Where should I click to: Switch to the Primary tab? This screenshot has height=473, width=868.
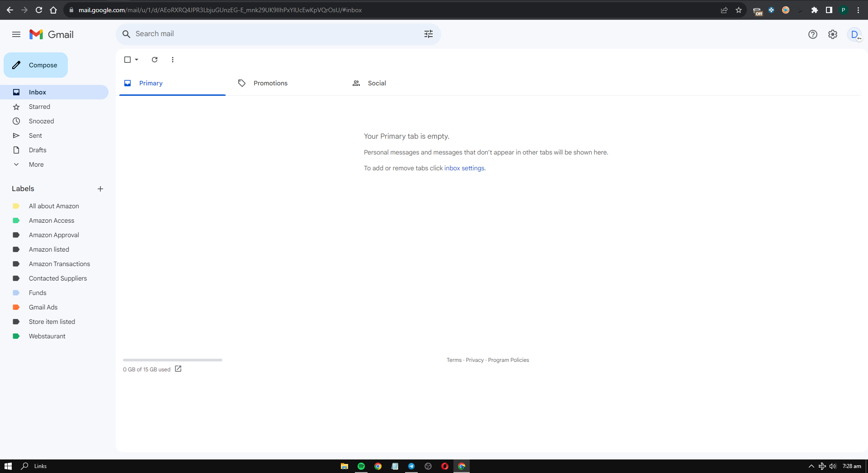(172, 83)
